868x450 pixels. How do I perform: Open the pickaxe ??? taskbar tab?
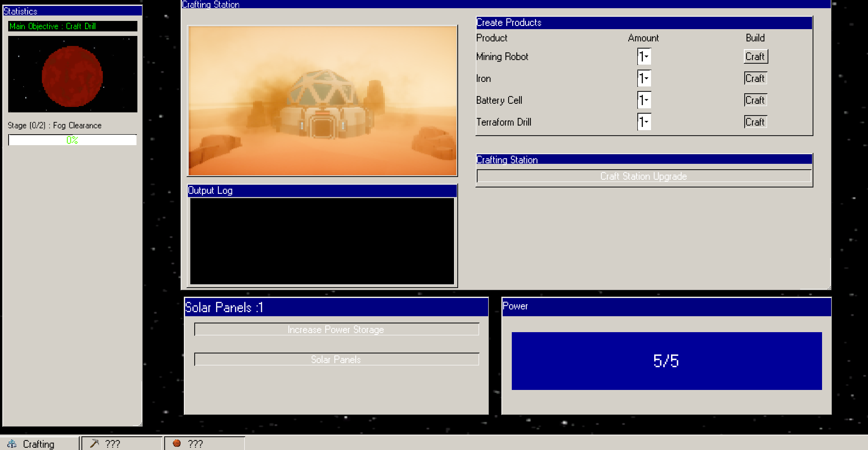coord(122,444)
